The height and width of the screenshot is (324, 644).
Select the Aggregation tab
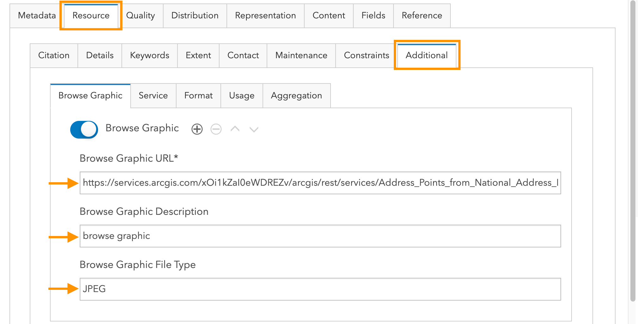tap(296, 96)
